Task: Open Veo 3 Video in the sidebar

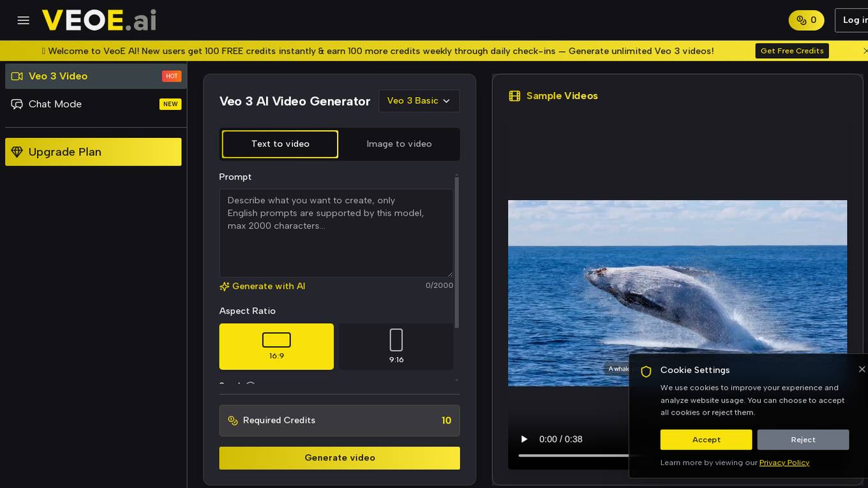Action: (96, 76)
